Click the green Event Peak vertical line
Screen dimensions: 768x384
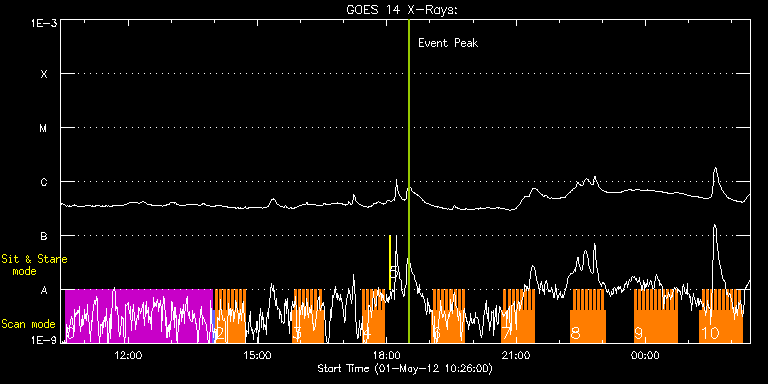pos(408,181)
